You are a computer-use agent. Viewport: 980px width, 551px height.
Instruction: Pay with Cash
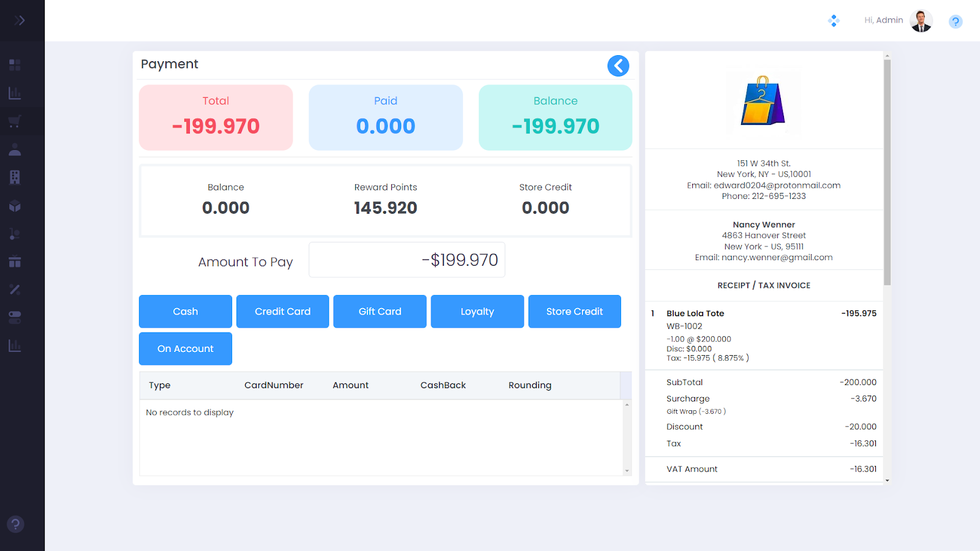tap(185, 312)
